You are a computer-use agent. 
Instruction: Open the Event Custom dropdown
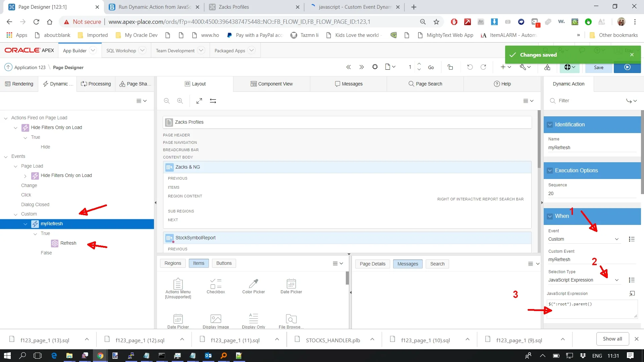point(583,239)
